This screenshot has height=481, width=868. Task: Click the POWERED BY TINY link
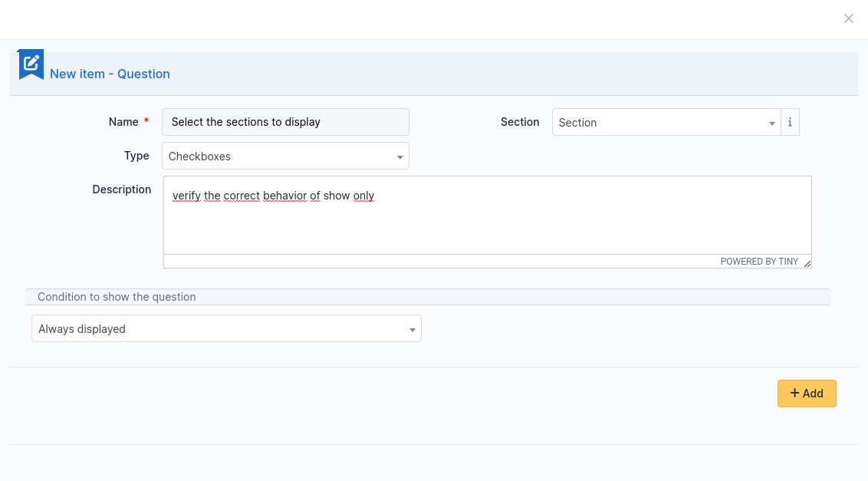tap(759, 261)
